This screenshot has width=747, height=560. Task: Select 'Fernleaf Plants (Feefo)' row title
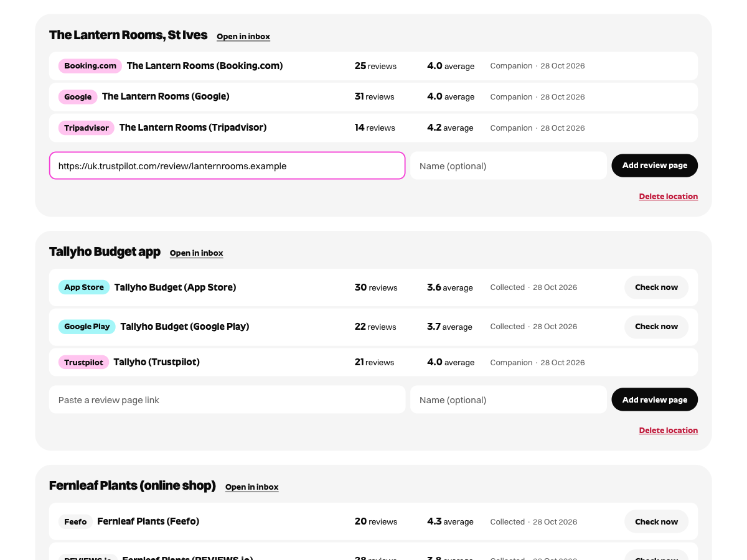pyautogui.click(x=148, y=521)
